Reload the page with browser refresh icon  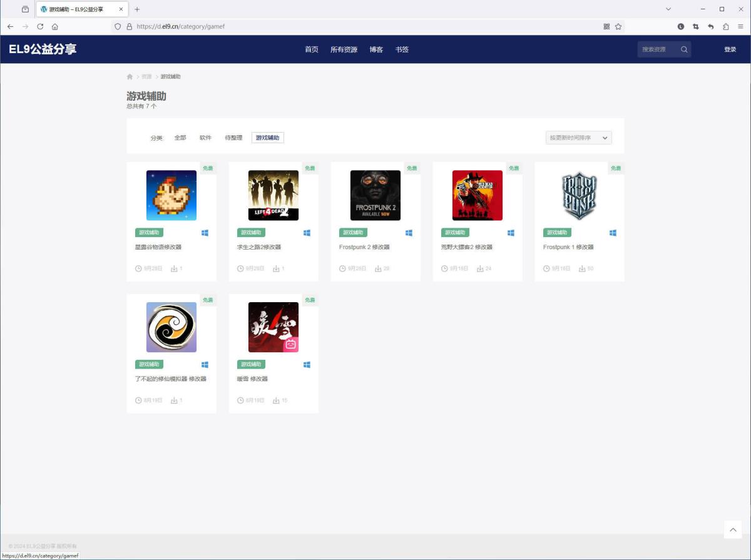click(40, 26)
